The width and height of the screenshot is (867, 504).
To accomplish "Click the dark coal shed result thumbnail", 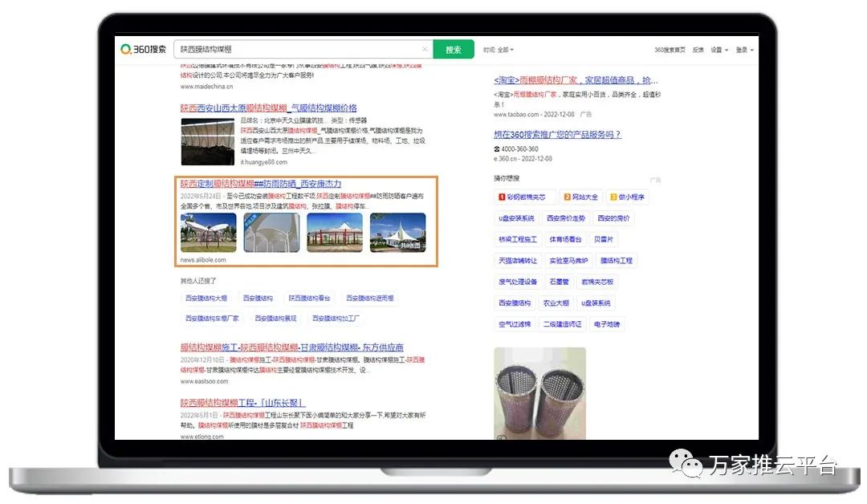I will 207,141.
